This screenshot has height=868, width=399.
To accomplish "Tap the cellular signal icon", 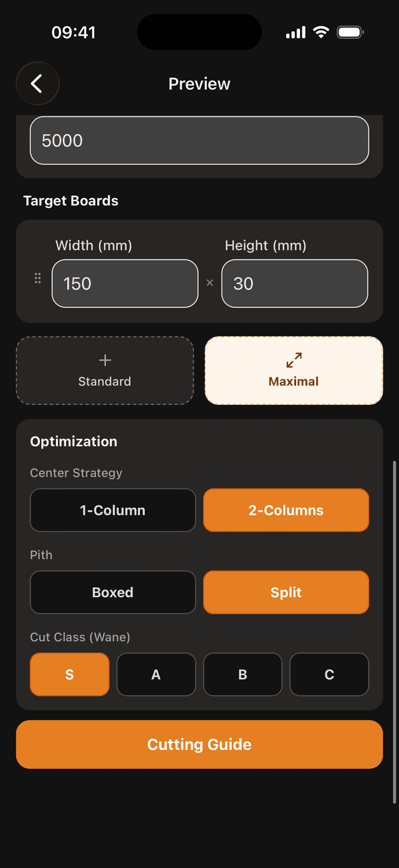I will click(295, 32).
